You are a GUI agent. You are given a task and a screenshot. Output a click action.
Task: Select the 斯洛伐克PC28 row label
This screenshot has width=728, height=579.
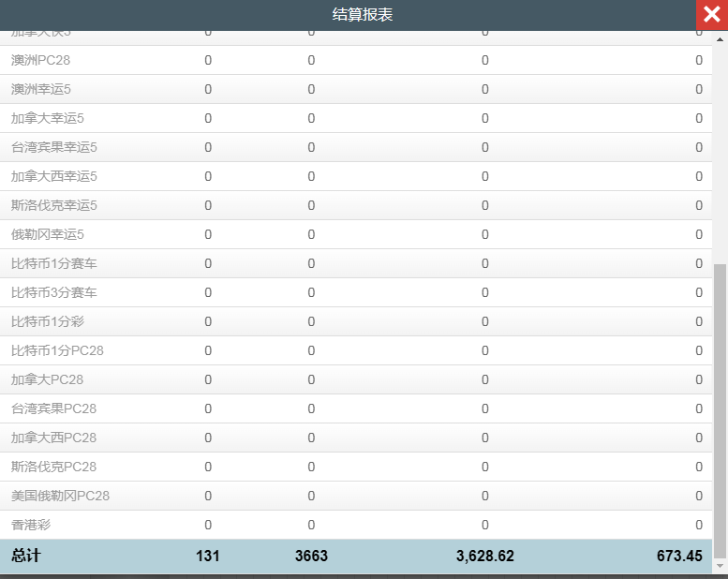pyautogui.click(x=53, y=467)
